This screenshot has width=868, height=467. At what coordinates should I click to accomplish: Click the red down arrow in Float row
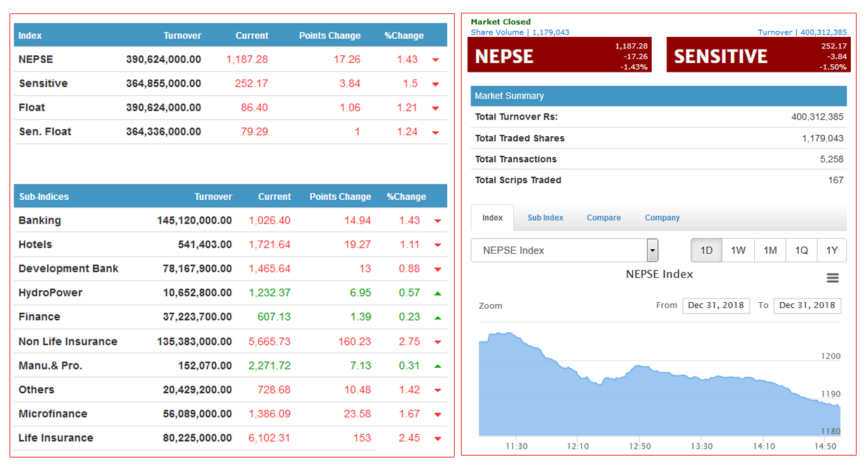[x=436, y=108]
